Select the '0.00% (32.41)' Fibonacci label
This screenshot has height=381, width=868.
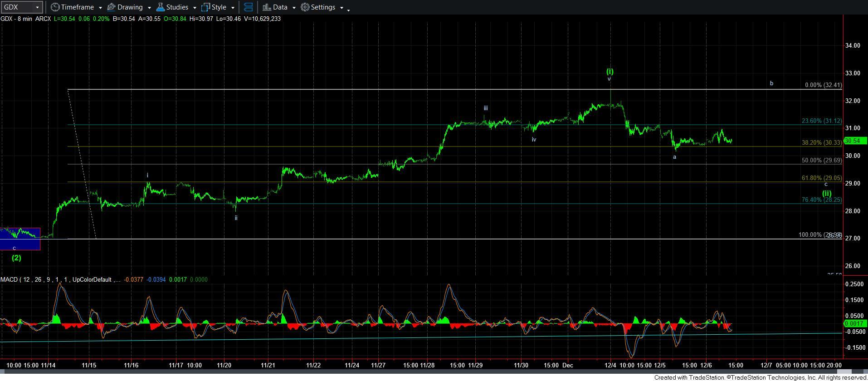[x=823, y=85]
